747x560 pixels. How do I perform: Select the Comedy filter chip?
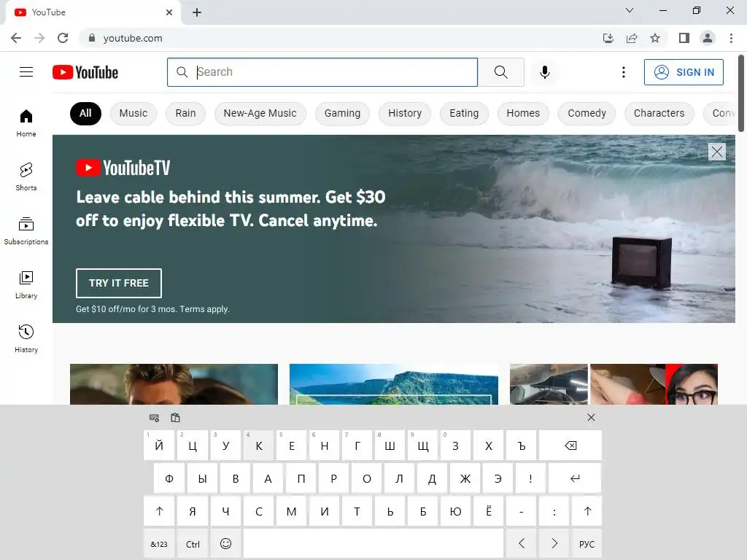(x=587, y=113)
